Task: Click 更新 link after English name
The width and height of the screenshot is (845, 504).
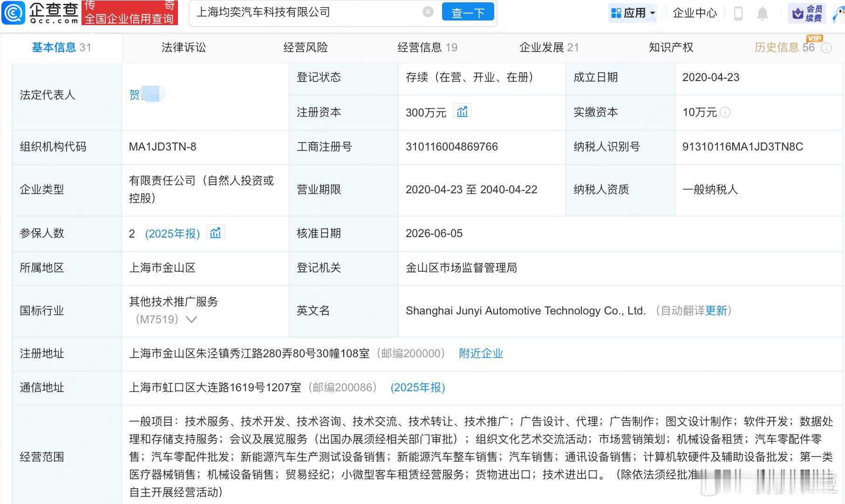Action: tap(716, 311)
